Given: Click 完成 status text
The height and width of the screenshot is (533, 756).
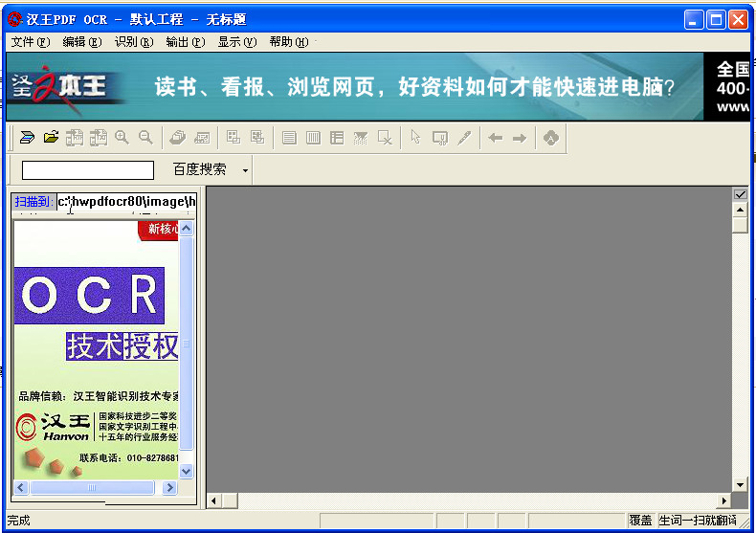Looking at the screenshot, I should [x=18, y=521].
